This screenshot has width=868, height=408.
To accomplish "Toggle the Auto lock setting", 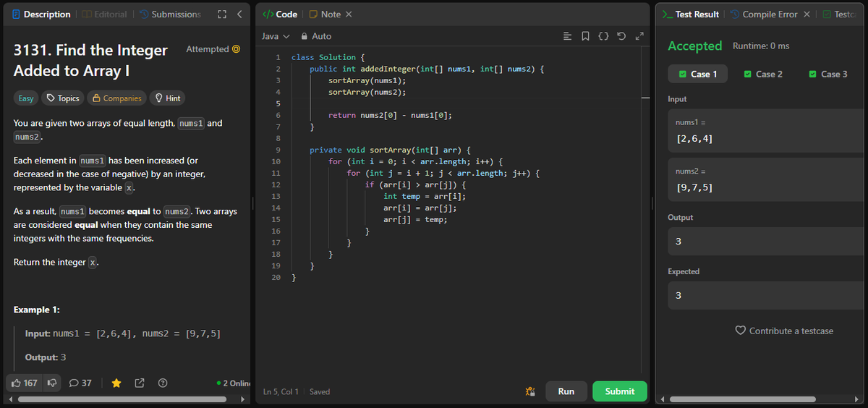I will point(316,36).
